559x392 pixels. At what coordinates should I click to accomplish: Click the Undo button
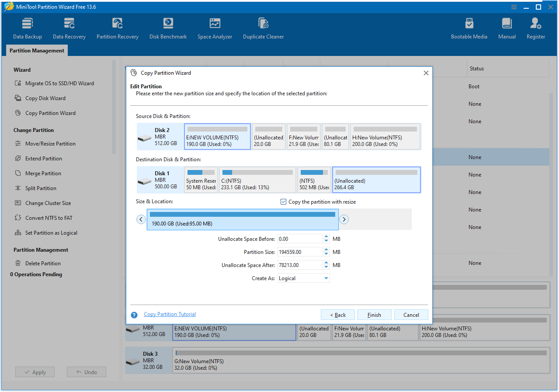[87, 372]
